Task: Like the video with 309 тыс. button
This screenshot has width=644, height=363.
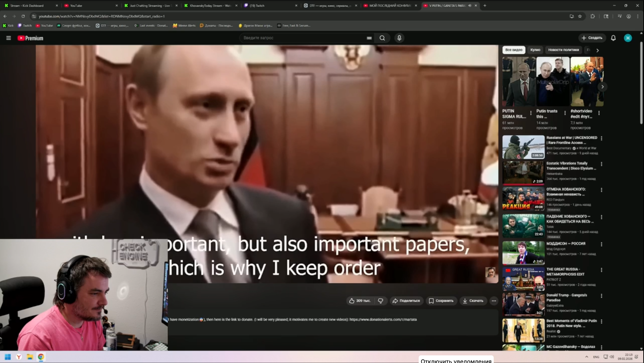Action: tap(360, 301)
